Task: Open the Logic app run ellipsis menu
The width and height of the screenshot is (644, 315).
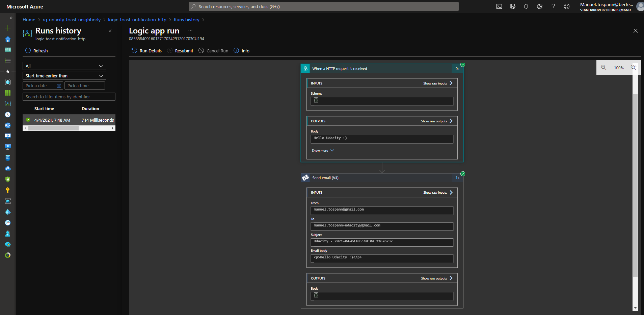Action: point(190,31)
